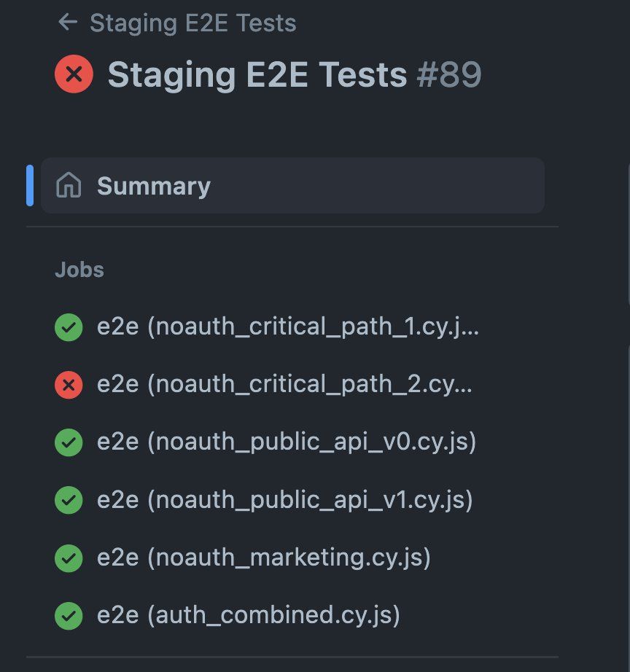This screenshot has width=630, height=672.
Task: Select e2e (noauth_public_api_v1.cy.js) job
Action: click(285, 500)
